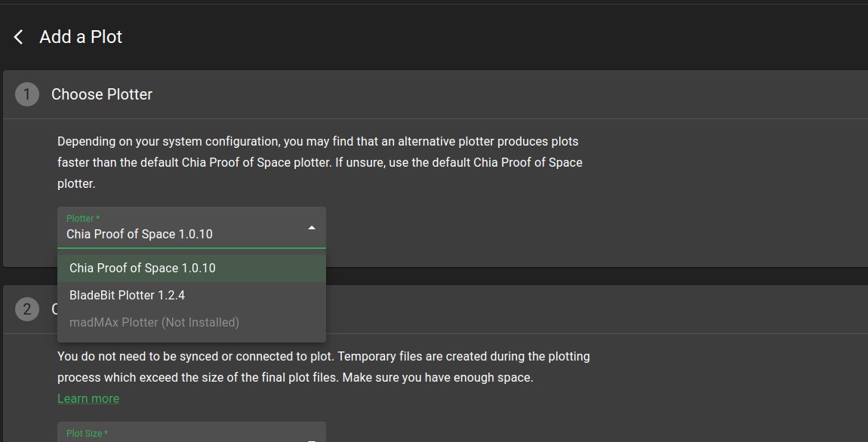868x442 pixels.
Task: Click the step 1 number circle
Action: tap(27, 94)
